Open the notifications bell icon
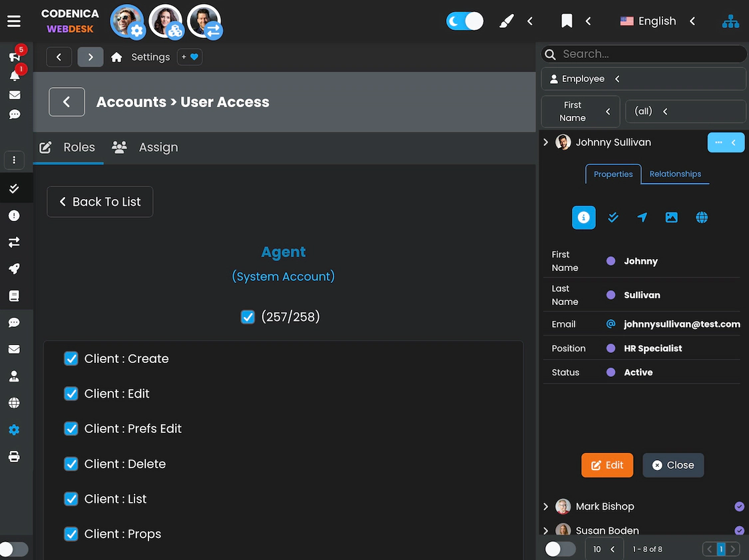The width and height of the screenshot is (749, 560). [14, 75]
